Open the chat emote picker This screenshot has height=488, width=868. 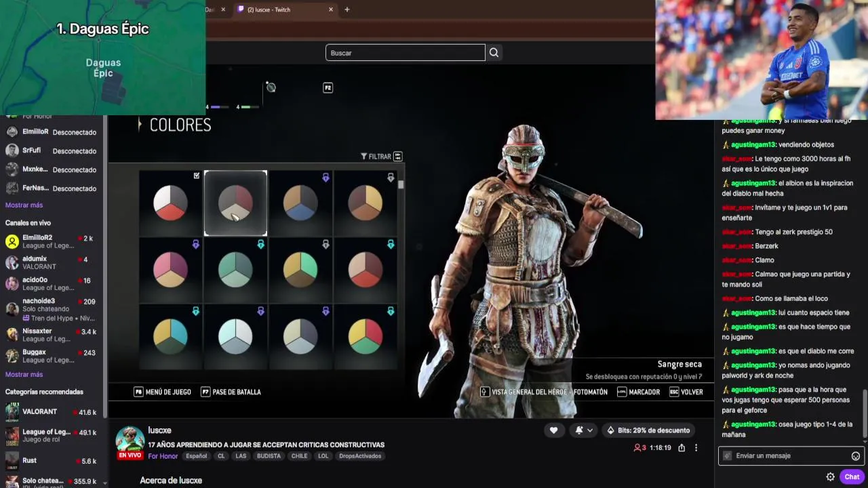(856, 456)
